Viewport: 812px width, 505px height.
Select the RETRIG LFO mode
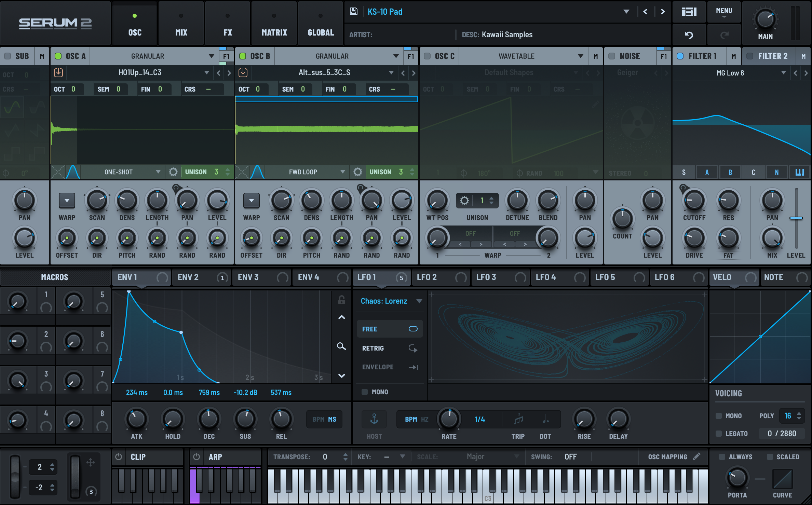coord(390,348)
